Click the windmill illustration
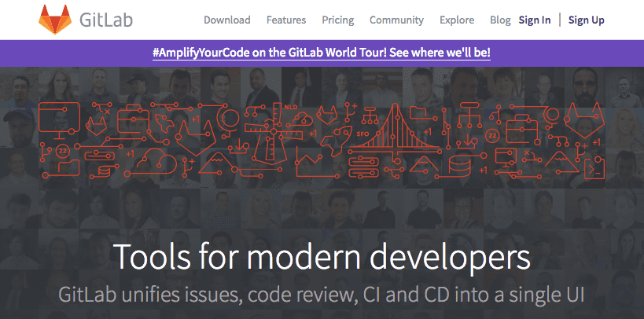Viewport: 644px width, 319px height. (272, 134)
